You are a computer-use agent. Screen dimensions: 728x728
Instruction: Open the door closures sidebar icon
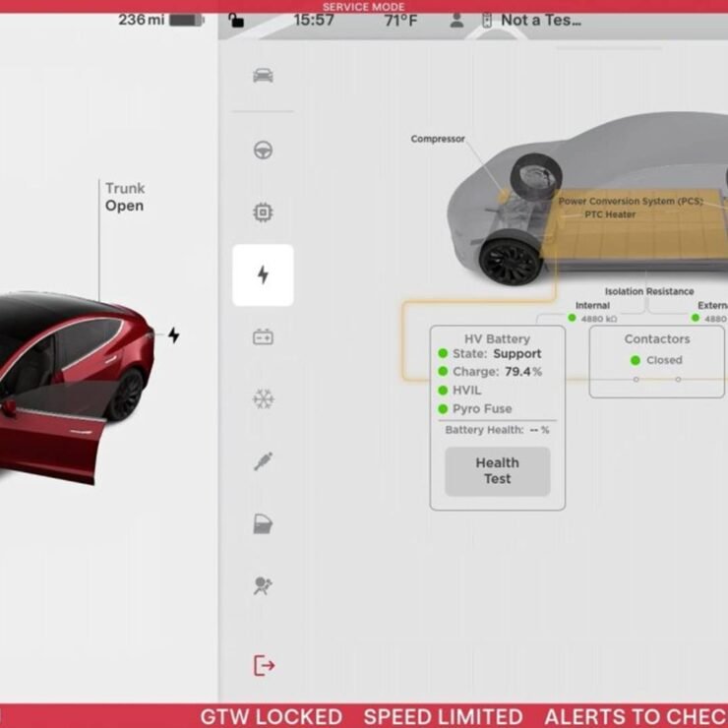[x=263, y=524]
